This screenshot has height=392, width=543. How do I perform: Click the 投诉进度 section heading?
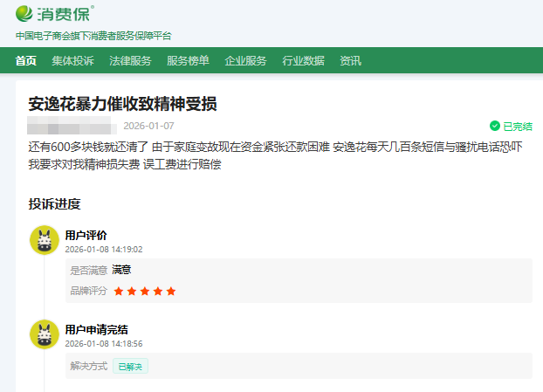(54, 204)
